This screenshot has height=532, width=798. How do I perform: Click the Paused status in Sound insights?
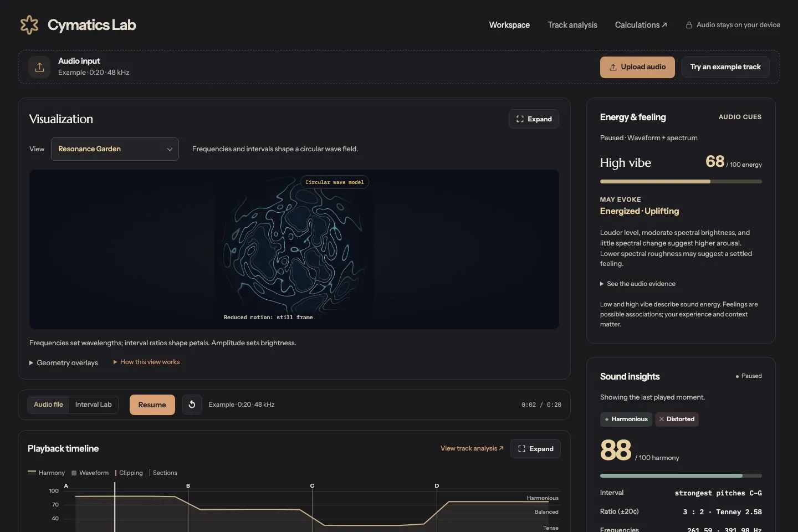(x=748, y=376)
